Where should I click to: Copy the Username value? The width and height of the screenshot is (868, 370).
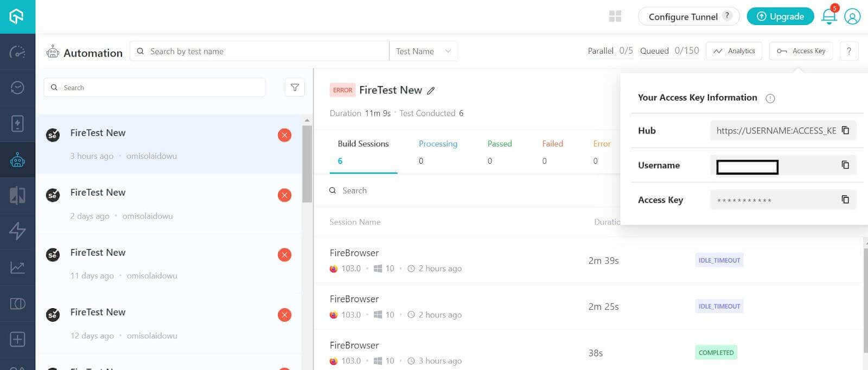coord(845,165)
